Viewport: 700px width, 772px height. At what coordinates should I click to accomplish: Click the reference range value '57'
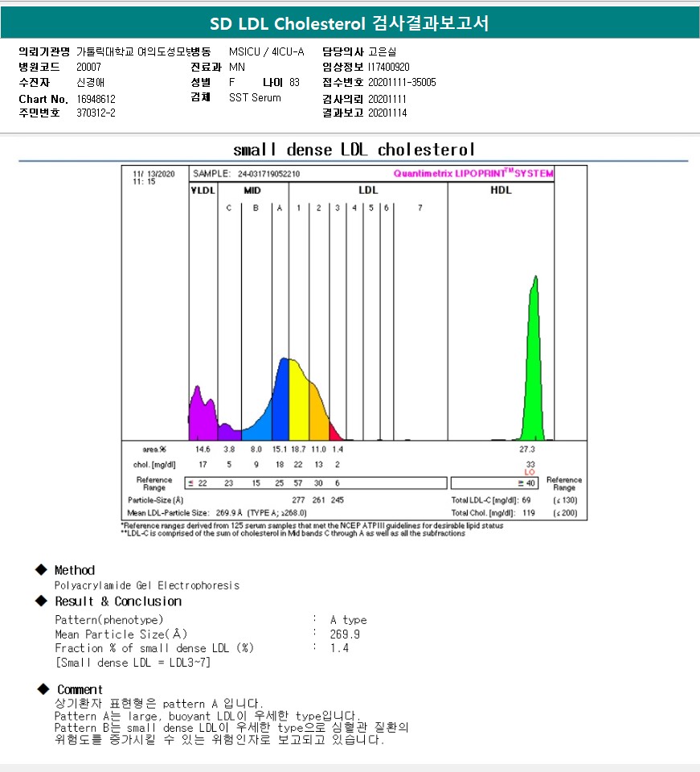[298, 483]
